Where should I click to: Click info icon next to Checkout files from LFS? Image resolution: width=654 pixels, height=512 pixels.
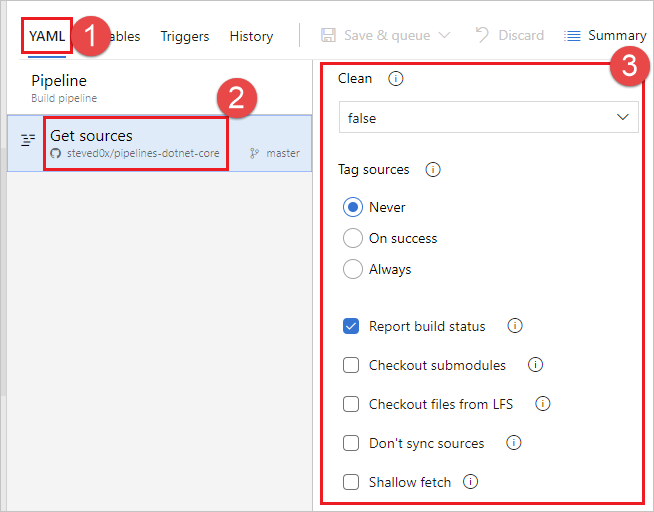[x=543, y=404]
